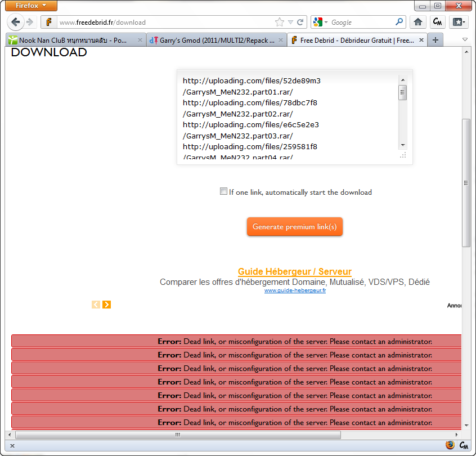Image resolution: width=476 pixels, height=456 pixels.
Task: Click the horizontal scrollbar thumb
Action: point(178,435)
